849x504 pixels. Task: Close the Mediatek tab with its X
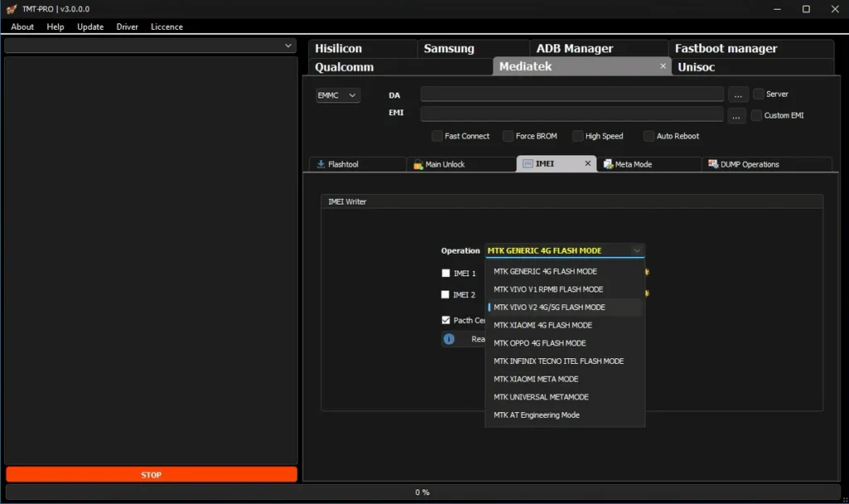662,66
